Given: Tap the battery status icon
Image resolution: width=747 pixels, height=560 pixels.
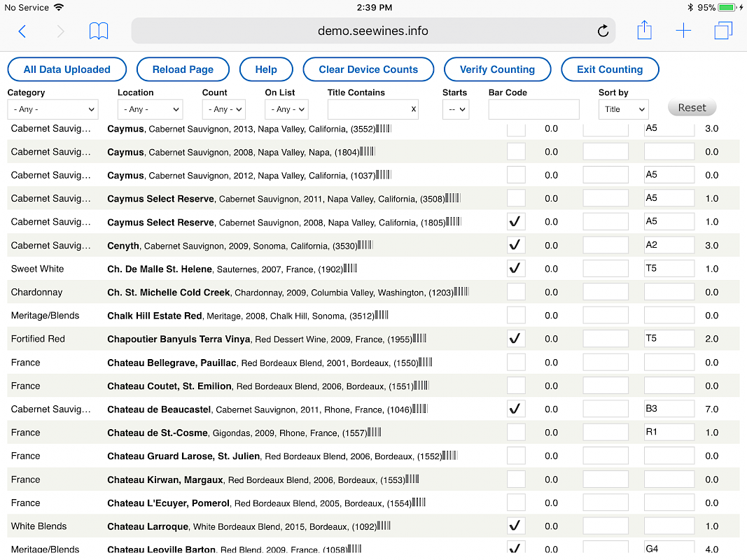Looking at the screenshot, I should (727, 8).
